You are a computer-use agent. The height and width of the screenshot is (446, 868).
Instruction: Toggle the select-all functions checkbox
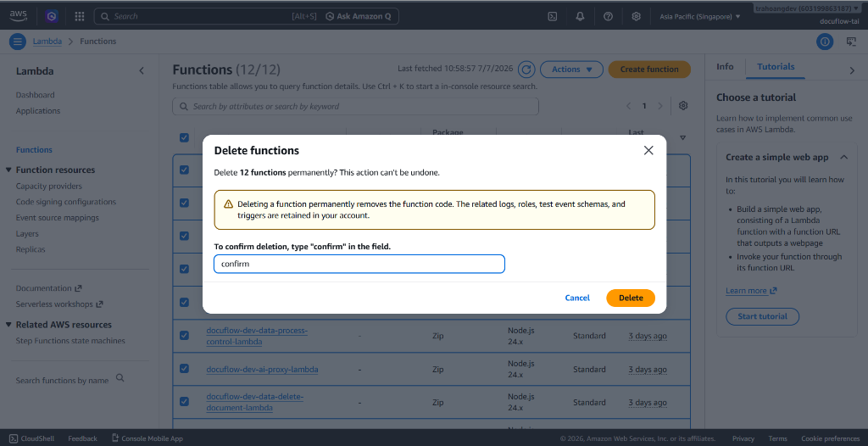click(184, 137)
